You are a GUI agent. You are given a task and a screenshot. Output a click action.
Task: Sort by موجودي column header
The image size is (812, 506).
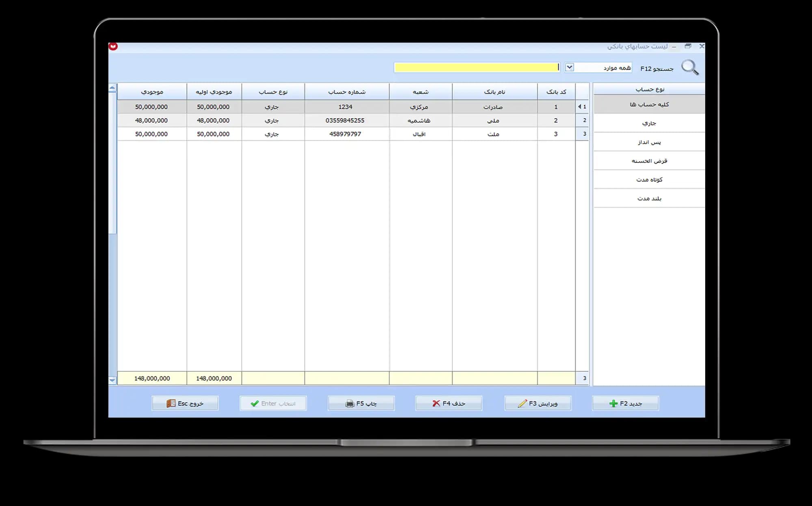coord(152,92)
